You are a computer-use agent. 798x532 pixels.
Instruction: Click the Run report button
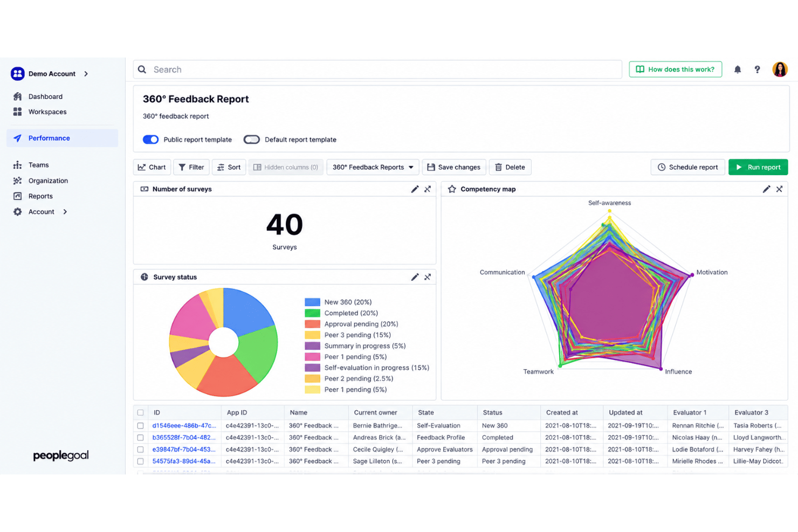[758, 167]
